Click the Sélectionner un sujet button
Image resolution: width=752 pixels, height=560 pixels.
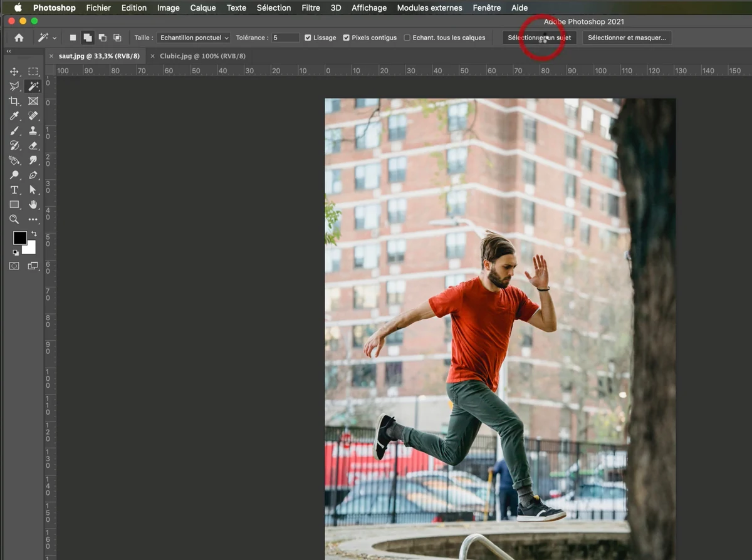(x=540, y=38)
